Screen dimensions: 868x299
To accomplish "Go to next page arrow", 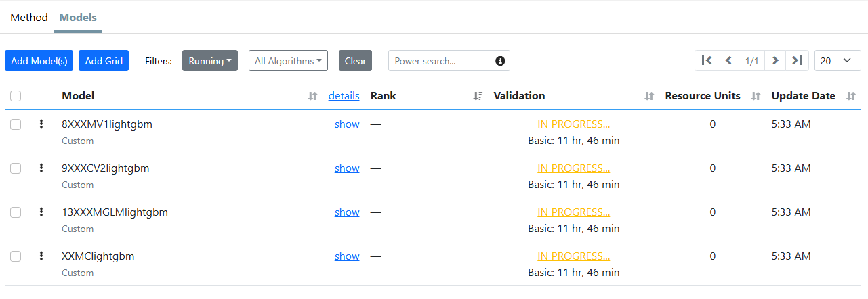I will [775, 61].
